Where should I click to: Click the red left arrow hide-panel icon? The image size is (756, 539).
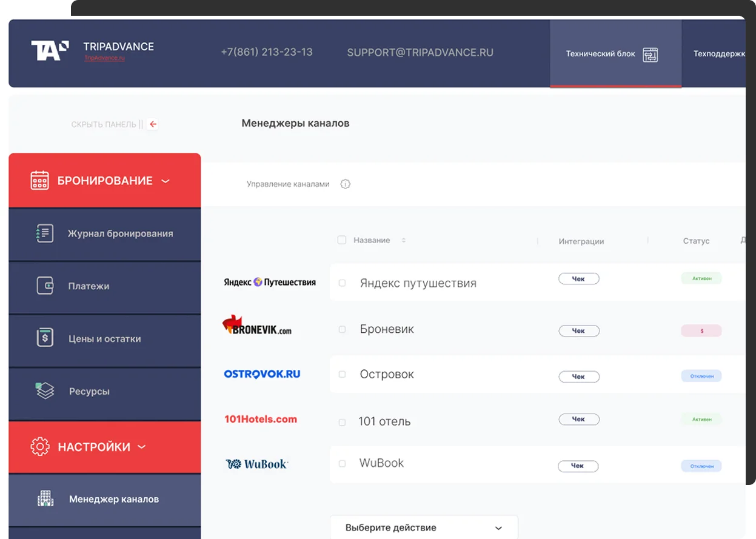[153, 124]
